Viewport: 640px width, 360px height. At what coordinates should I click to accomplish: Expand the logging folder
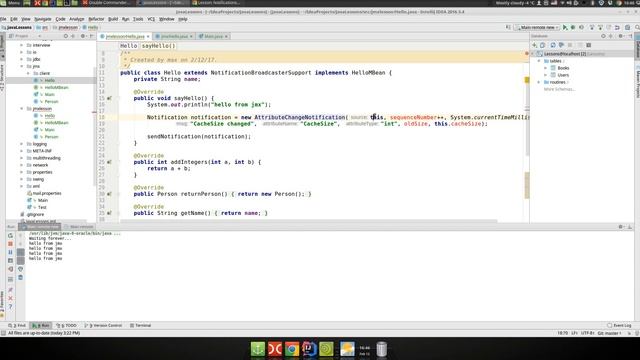(22, 144)
